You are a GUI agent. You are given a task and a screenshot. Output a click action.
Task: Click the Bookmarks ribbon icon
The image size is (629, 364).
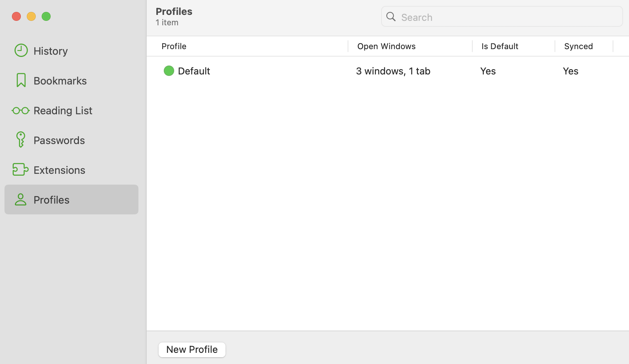tap(21, 80)
